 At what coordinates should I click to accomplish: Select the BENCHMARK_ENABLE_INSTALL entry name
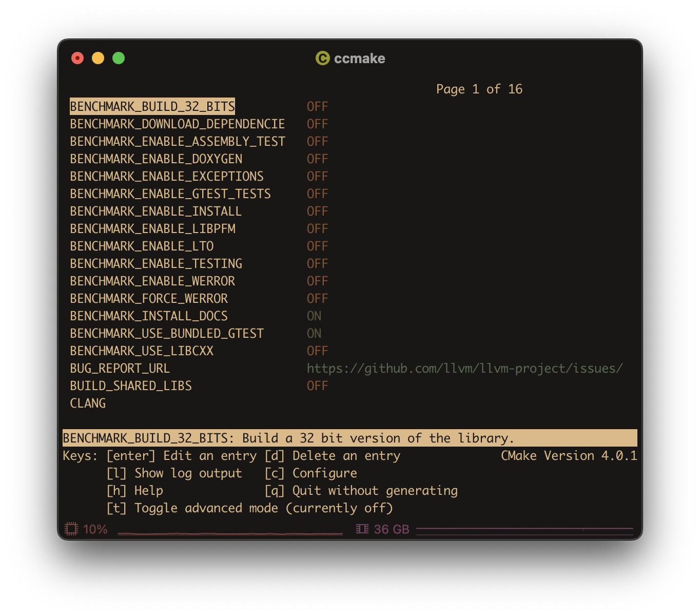155,211
